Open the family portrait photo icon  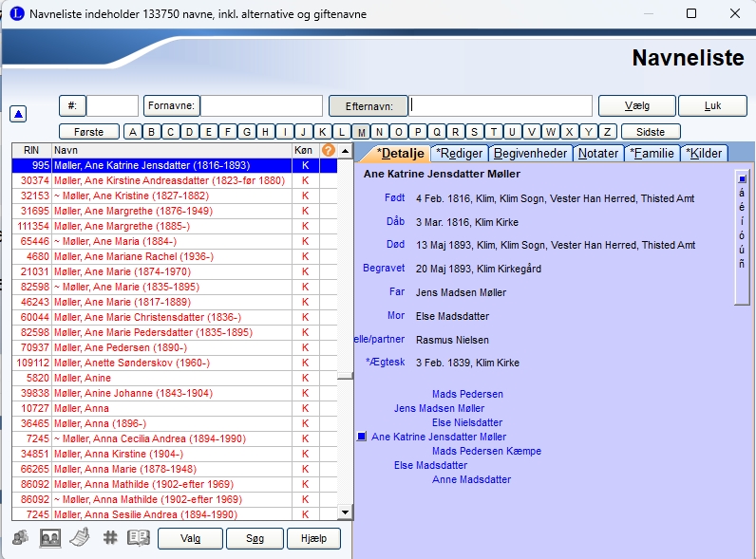pos(50,538)
